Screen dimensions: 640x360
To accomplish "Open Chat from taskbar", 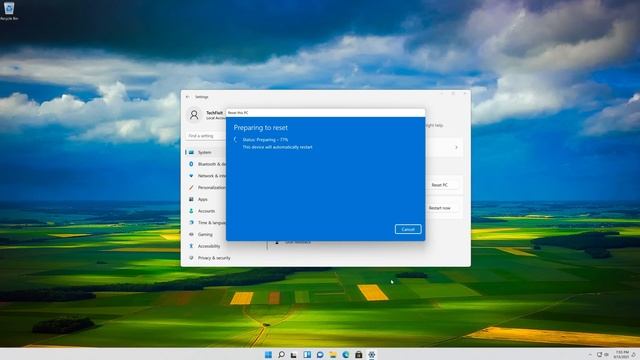I will point(320,355).
